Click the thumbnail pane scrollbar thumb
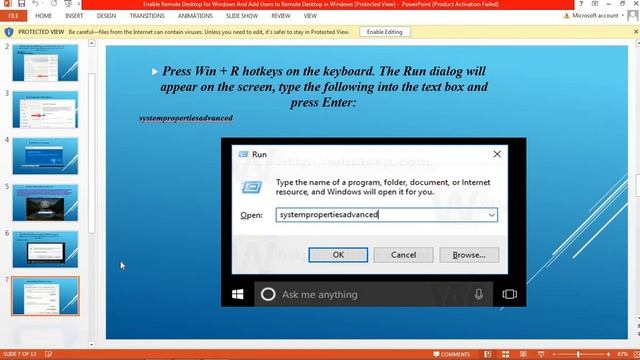The height and width of the screenshot is (360, 640). [92, 153]
